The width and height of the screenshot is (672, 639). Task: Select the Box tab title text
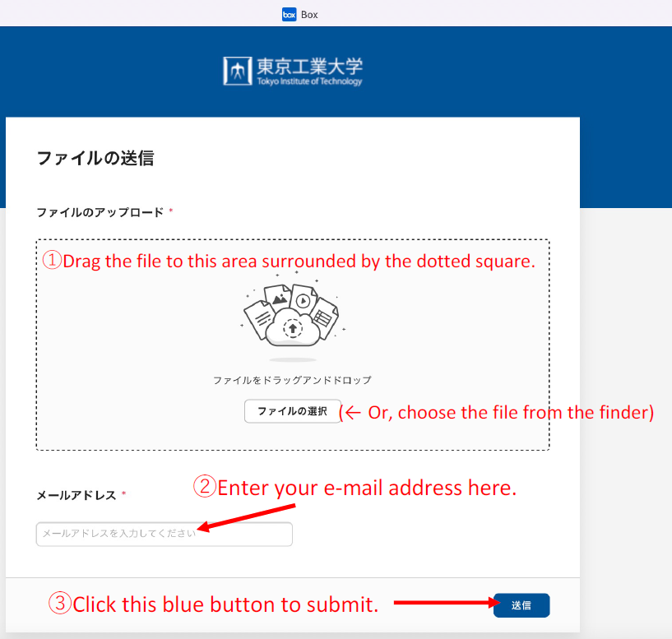(309, 15)
